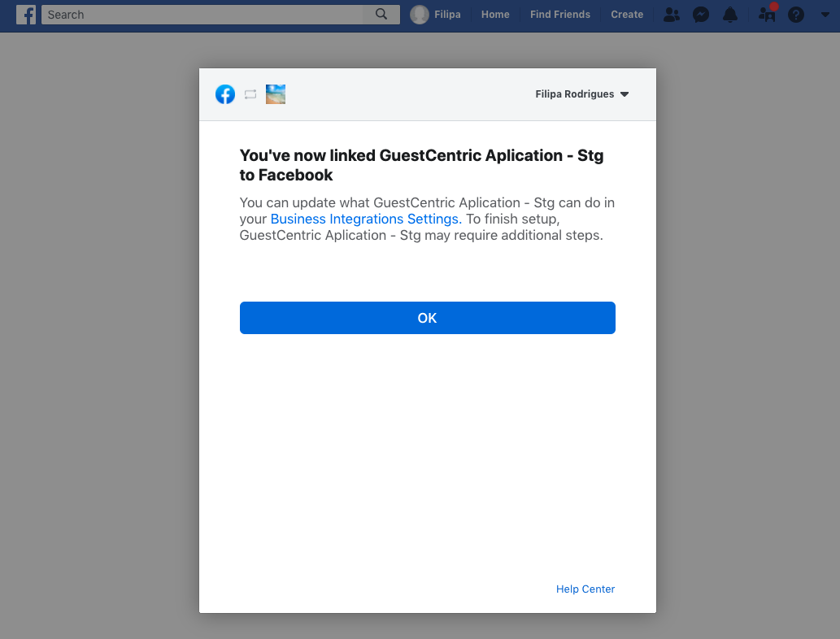Image resolution: width=840 pixels, height=639 pixels.
Task: Open the Messenger icon
Action: 701,15
